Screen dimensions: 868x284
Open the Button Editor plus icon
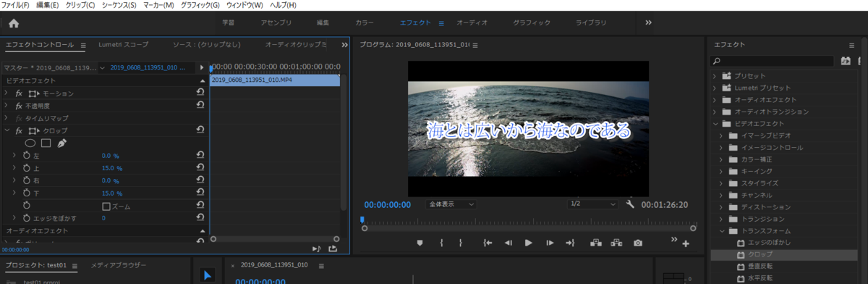pos(686,243)
